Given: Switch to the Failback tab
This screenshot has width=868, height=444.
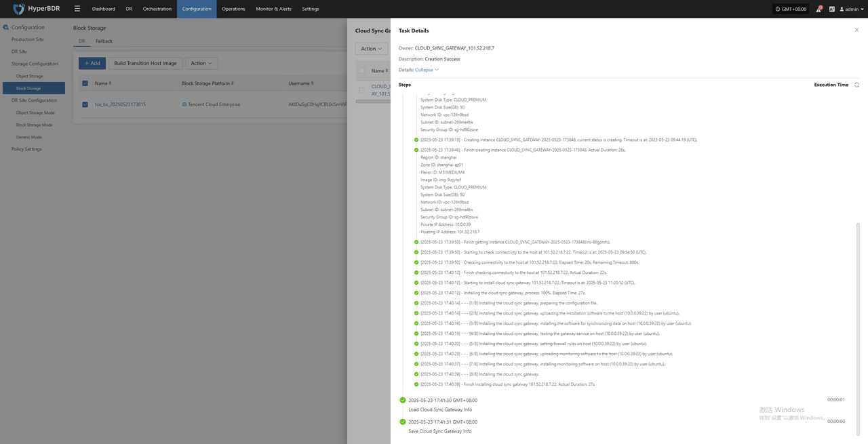Looking at the screenshot, I should [104, 41].
